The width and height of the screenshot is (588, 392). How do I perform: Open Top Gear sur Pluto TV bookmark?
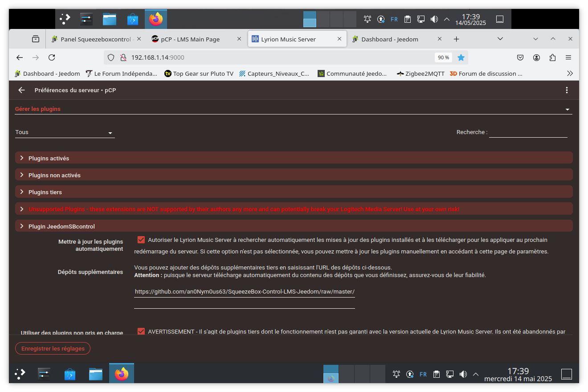pos(199,73)
